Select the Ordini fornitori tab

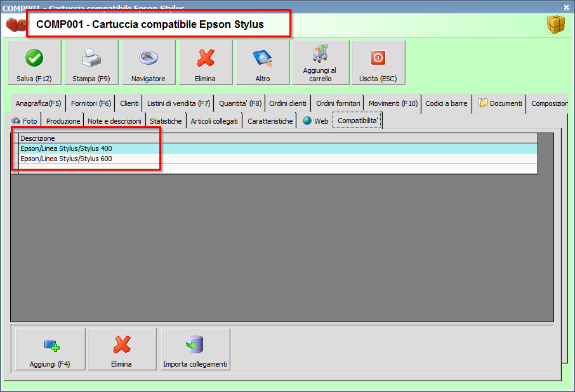click(x=338, y=103)
